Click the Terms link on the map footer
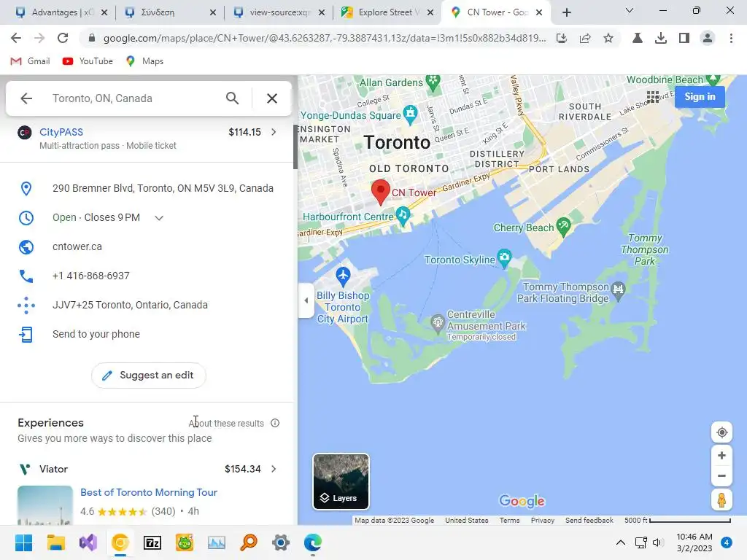The width and height of the screenshot is (747, 560). pyautogui.click(x=509, y=521)
